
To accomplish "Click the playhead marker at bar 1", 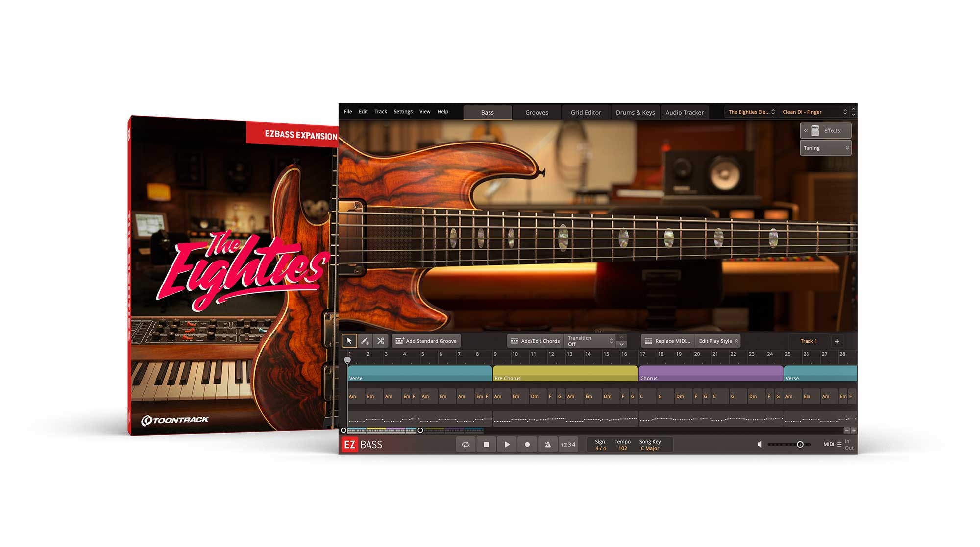I will click(x=347, y=360).
